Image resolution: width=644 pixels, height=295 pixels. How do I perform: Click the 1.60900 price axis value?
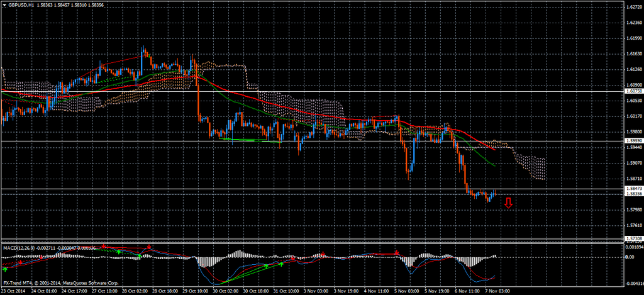coord(634,85)
